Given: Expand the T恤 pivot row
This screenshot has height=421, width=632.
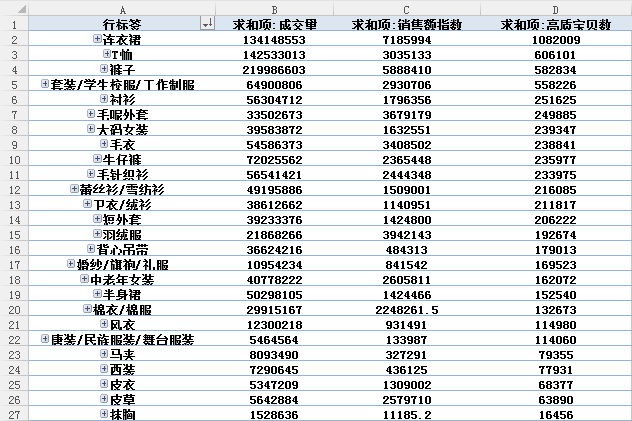Looking at the screenshot, I should point(107,54).
